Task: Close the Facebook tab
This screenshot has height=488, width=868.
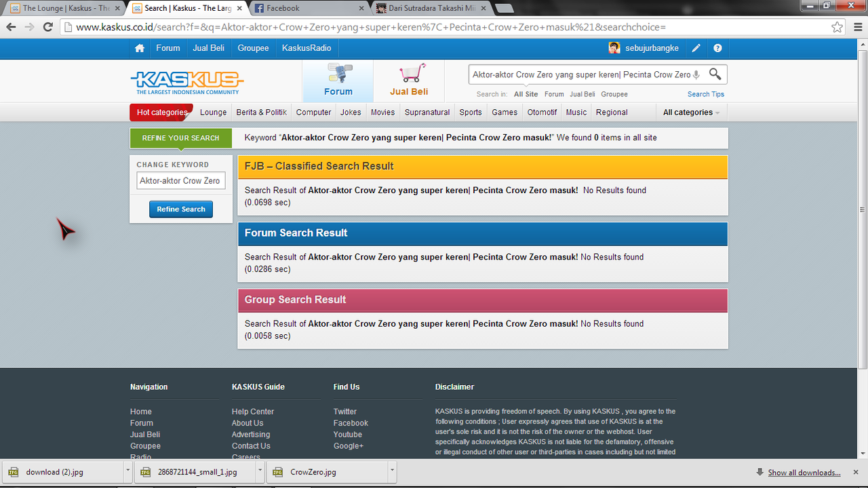Action: click(362, 8)
